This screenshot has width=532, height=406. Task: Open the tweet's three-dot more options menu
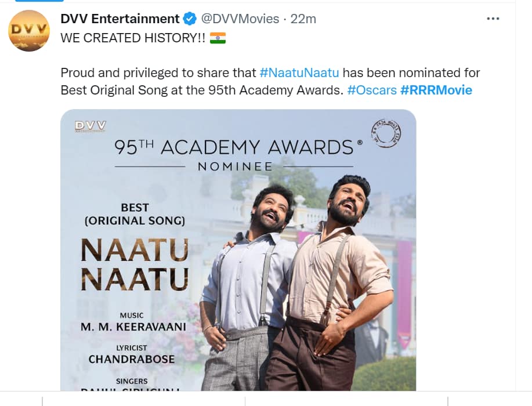(x=493, y=19)
